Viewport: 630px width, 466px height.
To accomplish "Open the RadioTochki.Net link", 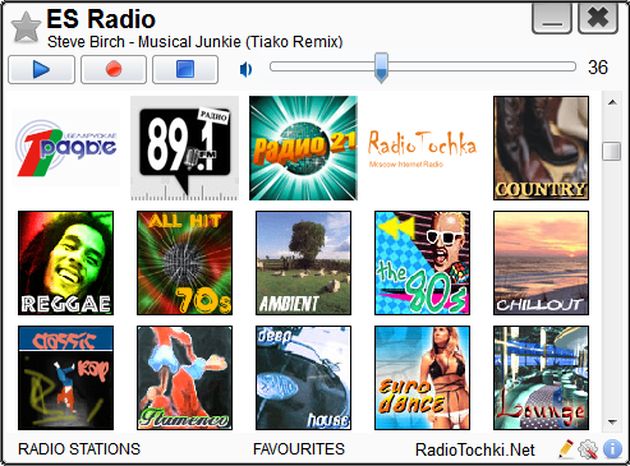I will (x=475, y=450).
